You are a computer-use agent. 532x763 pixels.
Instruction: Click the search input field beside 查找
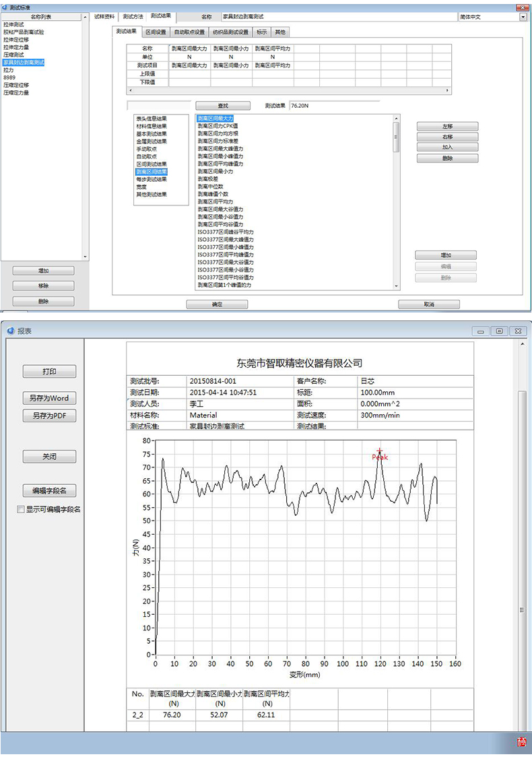coord(159,106)
